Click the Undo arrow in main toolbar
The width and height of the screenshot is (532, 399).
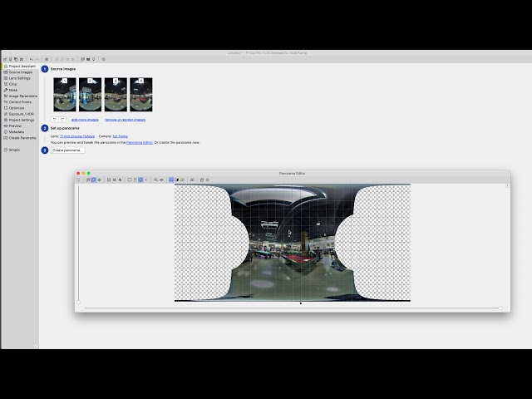(32, 59)
